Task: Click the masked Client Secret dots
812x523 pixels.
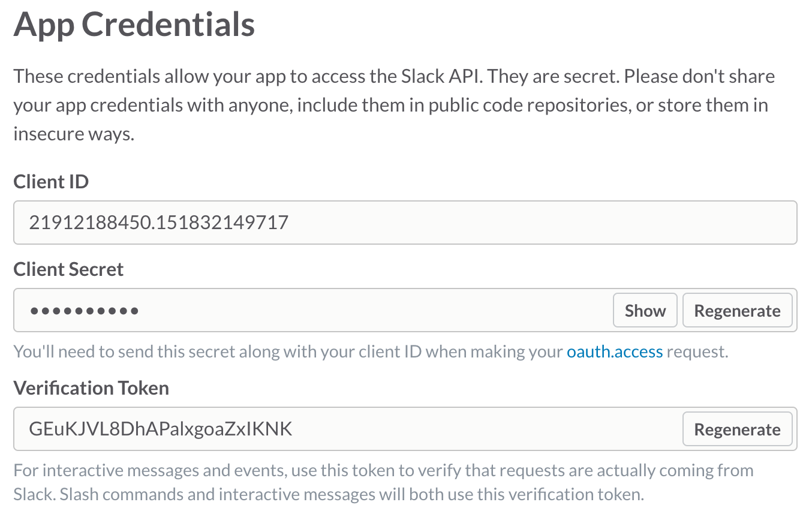Action: pos(85,311)
